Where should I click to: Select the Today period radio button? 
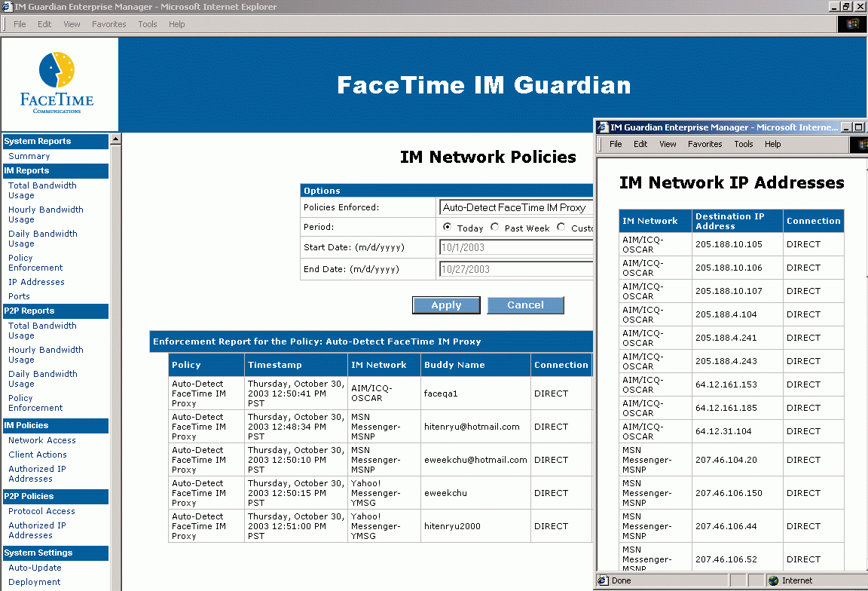click(x=448, y=227)
